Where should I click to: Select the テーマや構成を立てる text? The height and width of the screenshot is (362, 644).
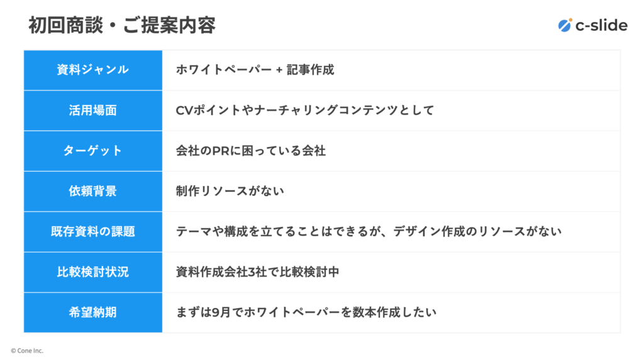pos(235,231)
